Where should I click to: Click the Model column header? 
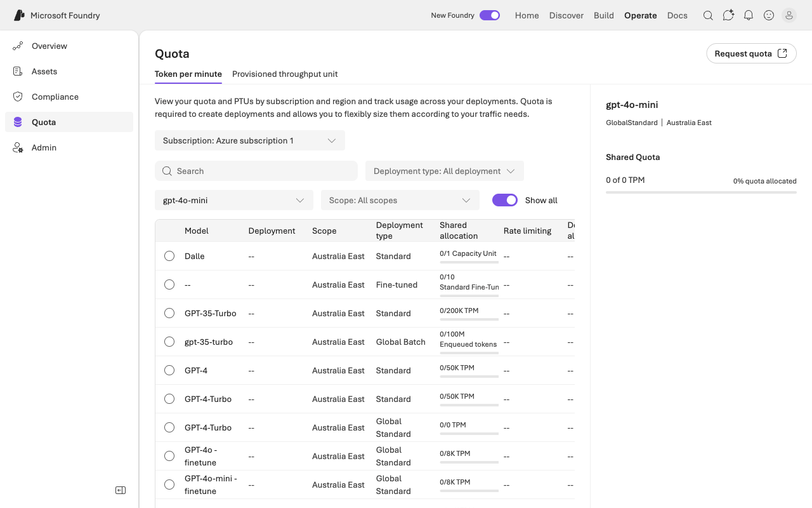(197, 231)
